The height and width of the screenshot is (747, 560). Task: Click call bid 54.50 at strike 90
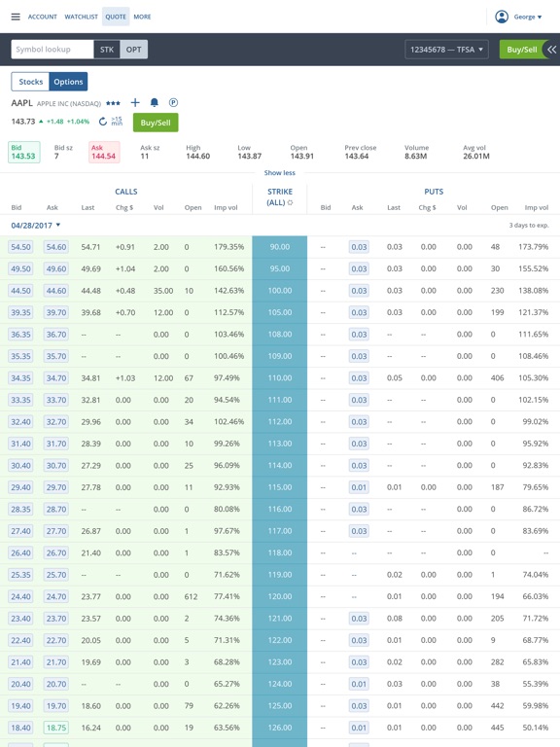(x=21, y=247)
